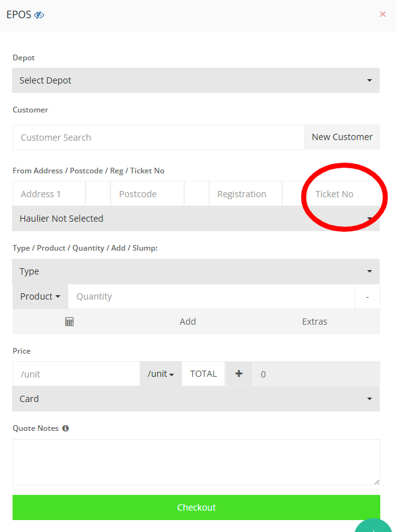
Task: Click the green floating circle button
Action: [x=375, y=526]
